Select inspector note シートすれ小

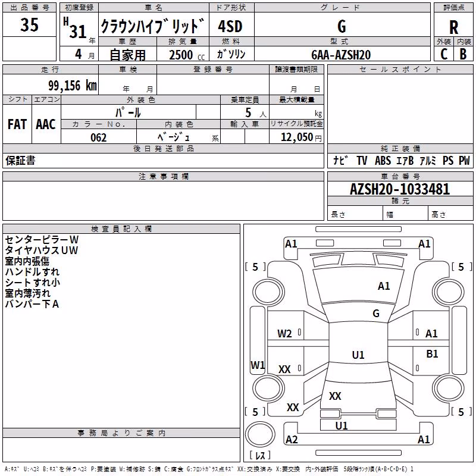pyautogui.click(x=33, y=282)
